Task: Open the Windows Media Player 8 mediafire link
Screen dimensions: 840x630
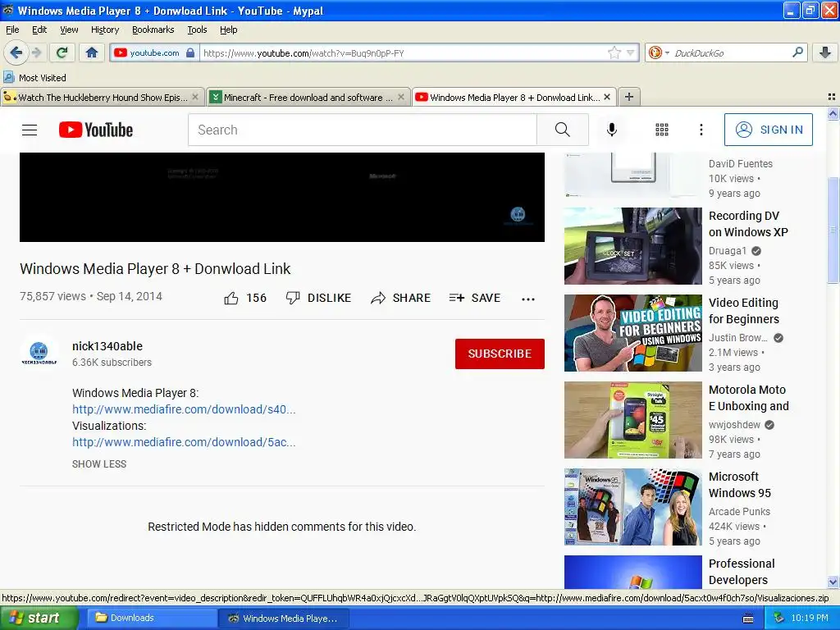Action: point(184,409)
